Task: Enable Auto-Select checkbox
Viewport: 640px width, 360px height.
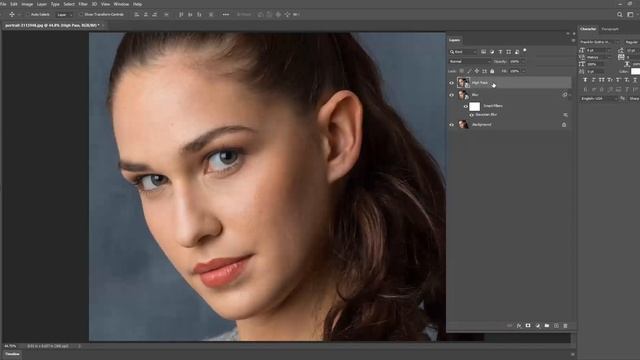Action: coord(28,14)
